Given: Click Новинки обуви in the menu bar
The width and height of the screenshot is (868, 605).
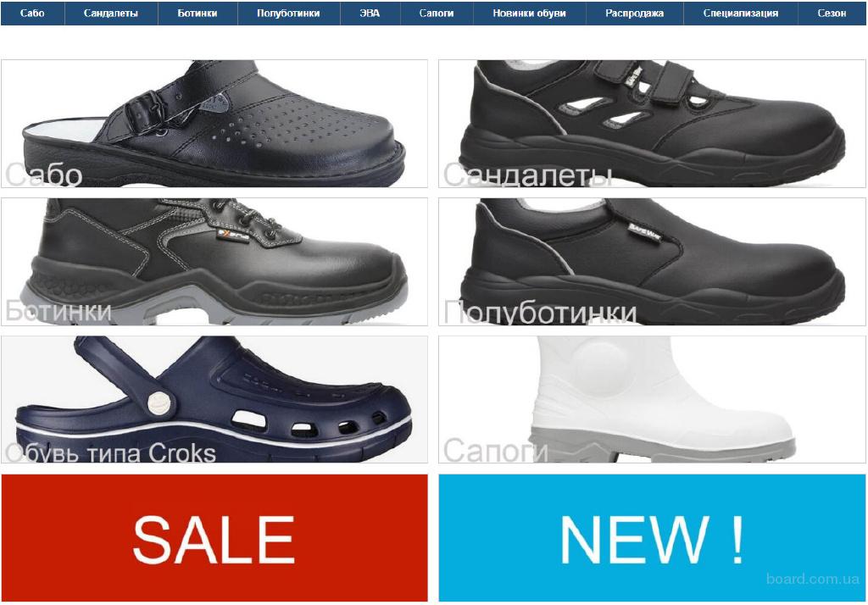Looking at the screenshot, I should (x=530, y=14).
